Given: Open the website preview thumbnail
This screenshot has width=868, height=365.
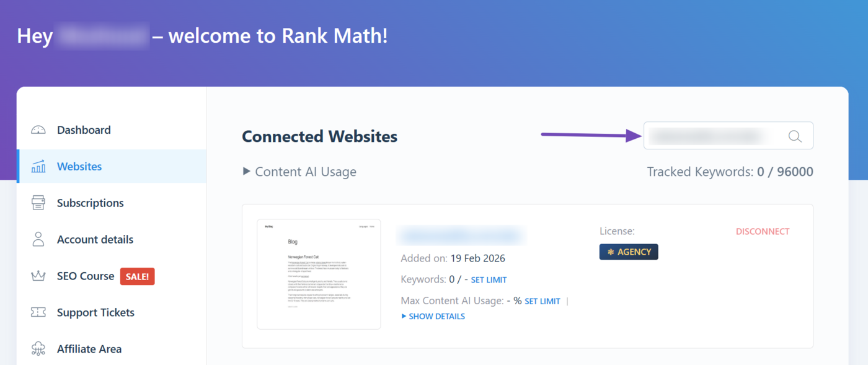Looking at the screenshot, I should click(x=319, y=274).
